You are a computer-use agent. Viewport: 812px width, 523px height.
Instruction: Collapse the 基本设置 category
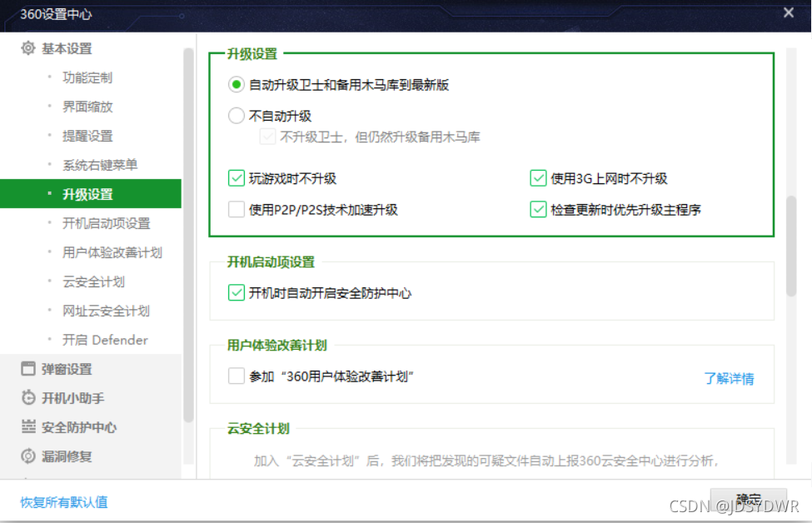click(67, 48)
